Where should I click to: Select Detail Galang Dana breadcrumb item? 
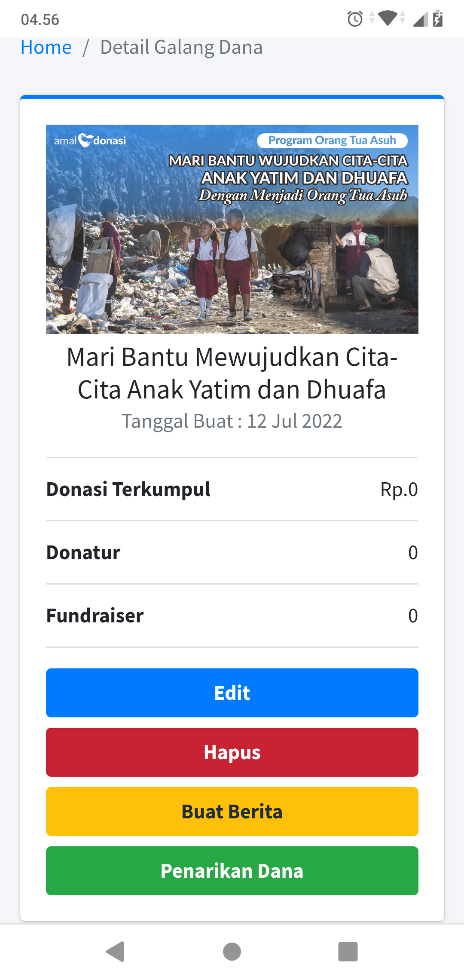tap(181, 47)
